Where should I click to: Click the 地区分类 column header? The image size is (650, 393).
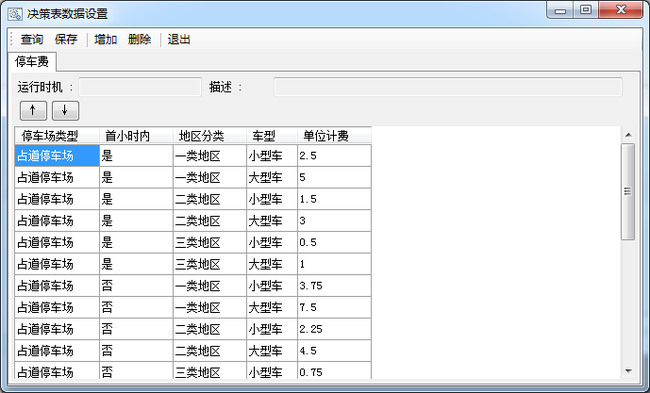pyautogui.click(x=210, y=136)
